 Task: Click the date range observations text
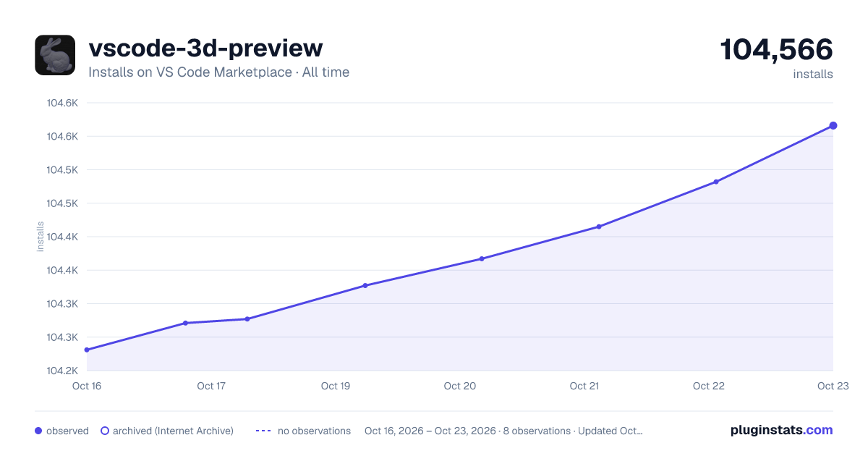click(503, 431)
